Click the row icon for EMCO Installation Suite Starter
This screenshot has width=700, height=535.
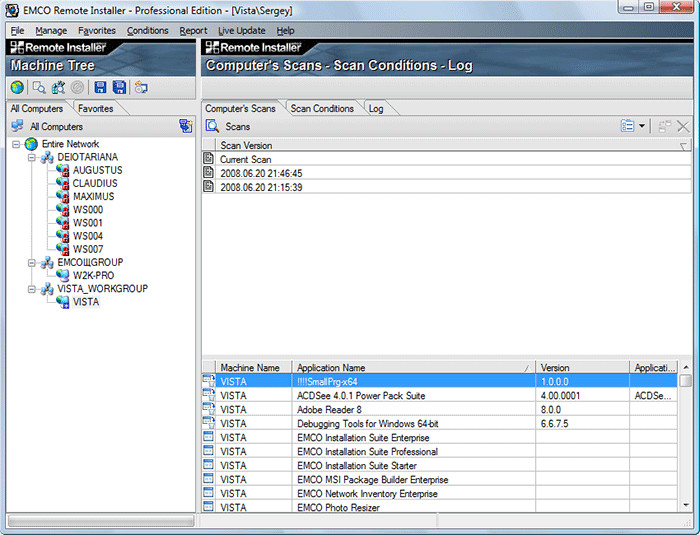point(208,464)
